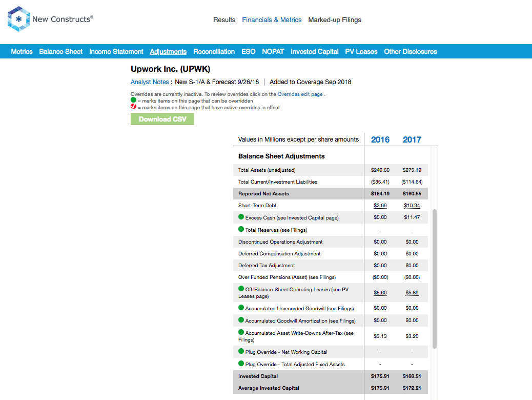Open the PV Leases section
The height and width of the screenshot is (400, 532).
coord(361,52)
